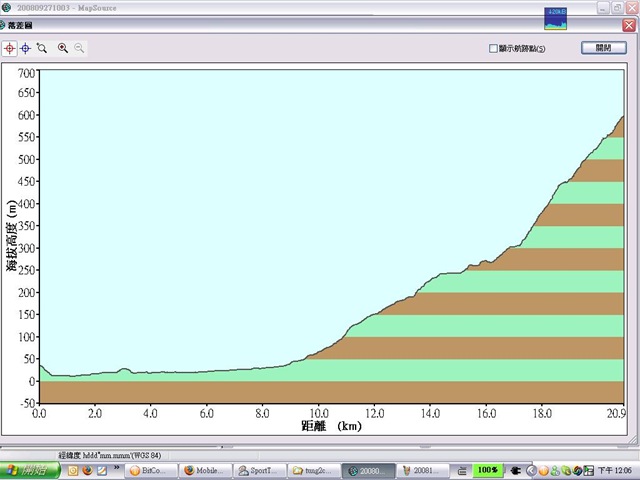Click the 落差圖 dialog title icon

tap(2, 25)
